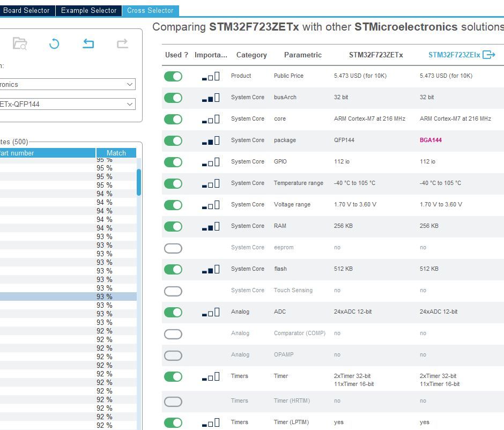
Task: Click the blue undo arrow icon
Action: pyautogui.click(x=88, y=43)
